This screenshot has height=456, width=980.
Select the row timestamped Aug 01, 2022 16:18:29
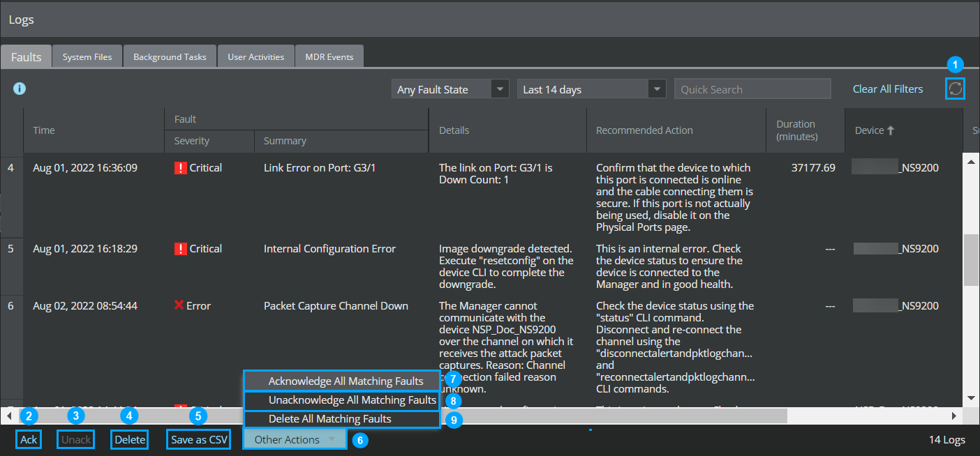click(x=482, y=266)
